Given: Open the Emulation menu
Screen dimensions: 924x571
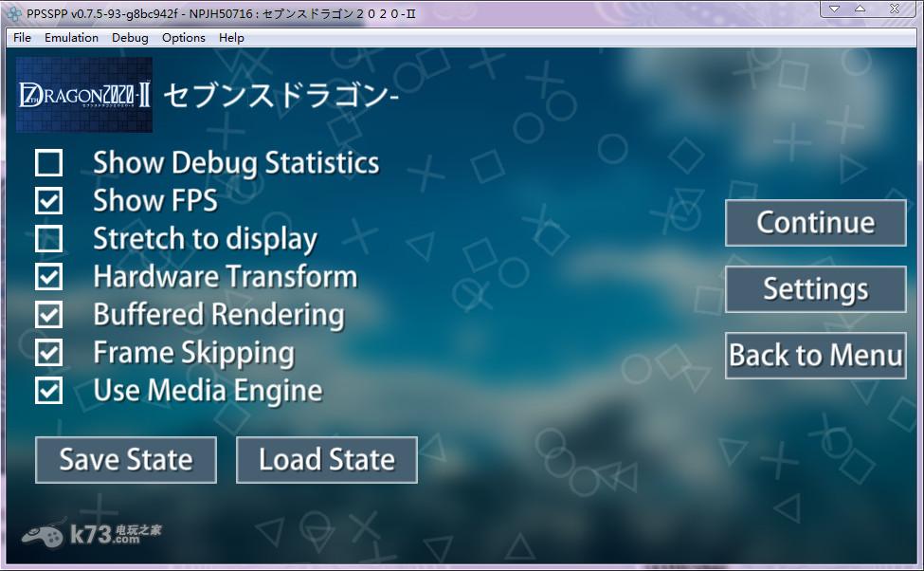Looking at the screenshot, I should (x=71, y=38).
